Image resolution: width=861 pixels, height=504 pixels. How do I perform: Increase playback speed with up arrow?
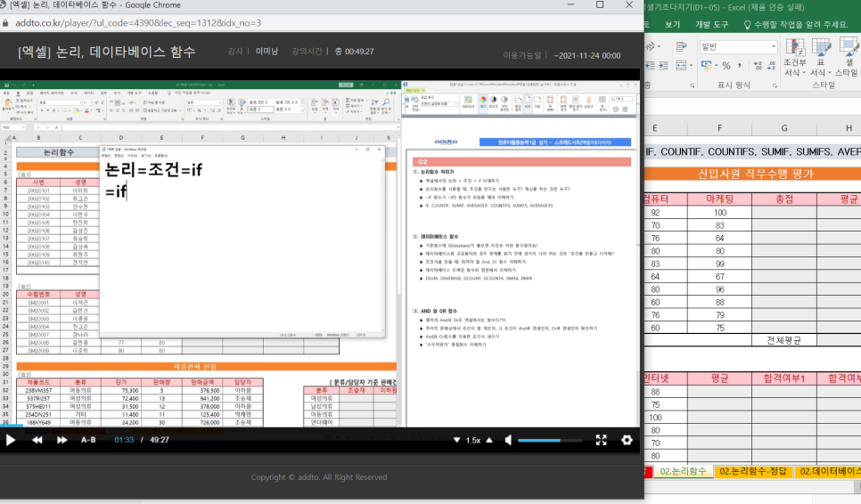(489, 440)
